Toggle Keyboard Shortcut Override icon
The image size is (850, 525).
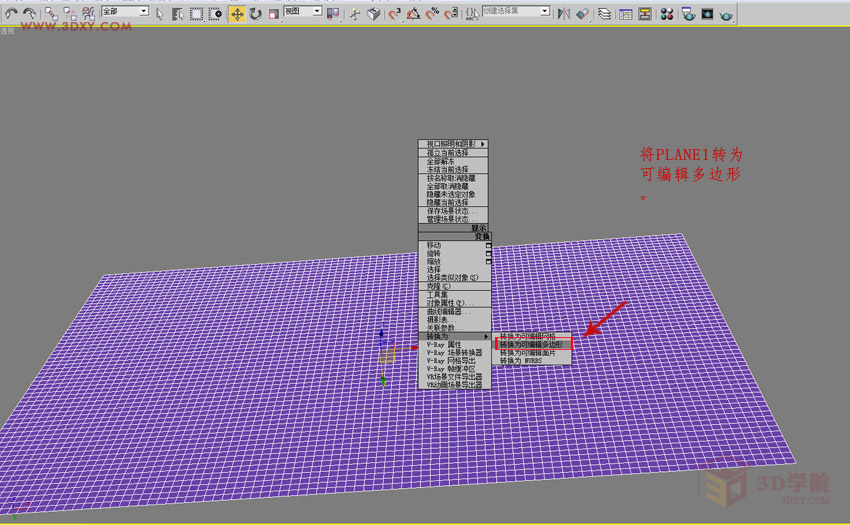[x=374, y=14]
